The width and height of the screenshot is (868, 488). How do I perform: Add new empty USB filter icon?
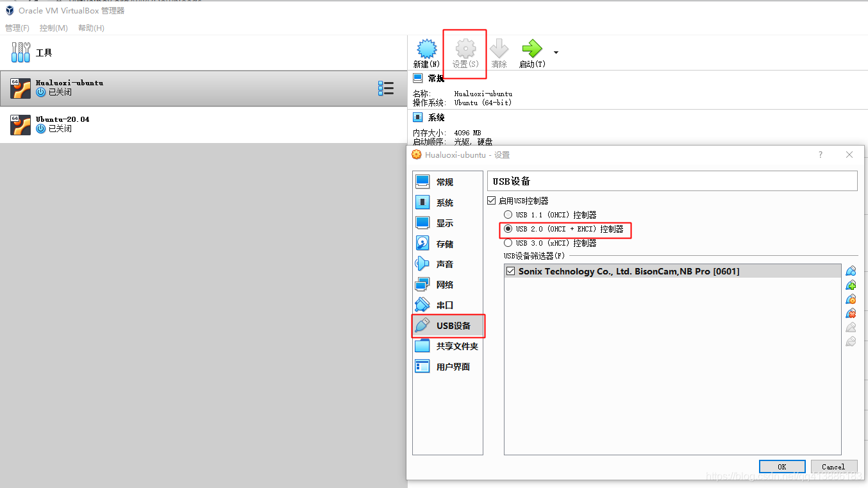tap(851, 271)
